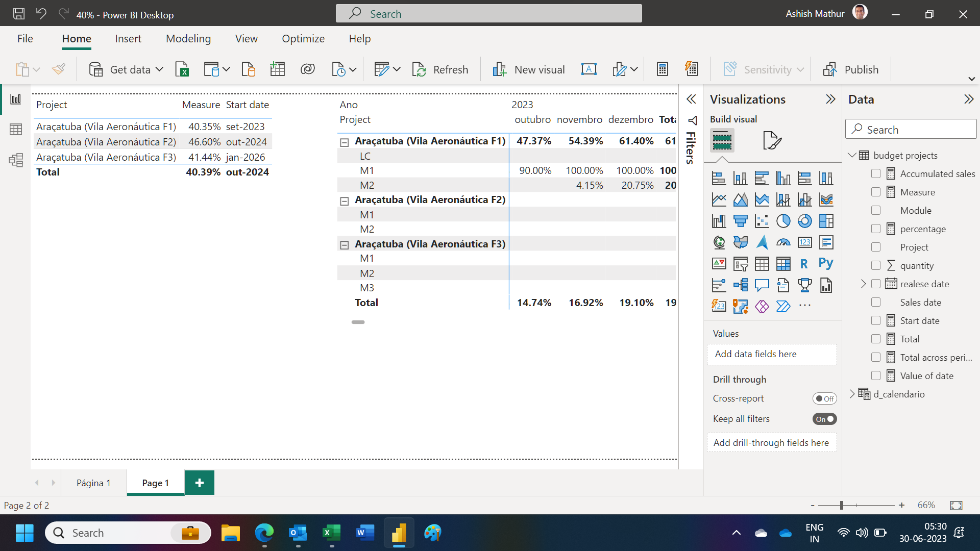980x551 pixels.
Task: Check the Accumulated sales field
Action: pyautogui.click(x=876, y=173)
